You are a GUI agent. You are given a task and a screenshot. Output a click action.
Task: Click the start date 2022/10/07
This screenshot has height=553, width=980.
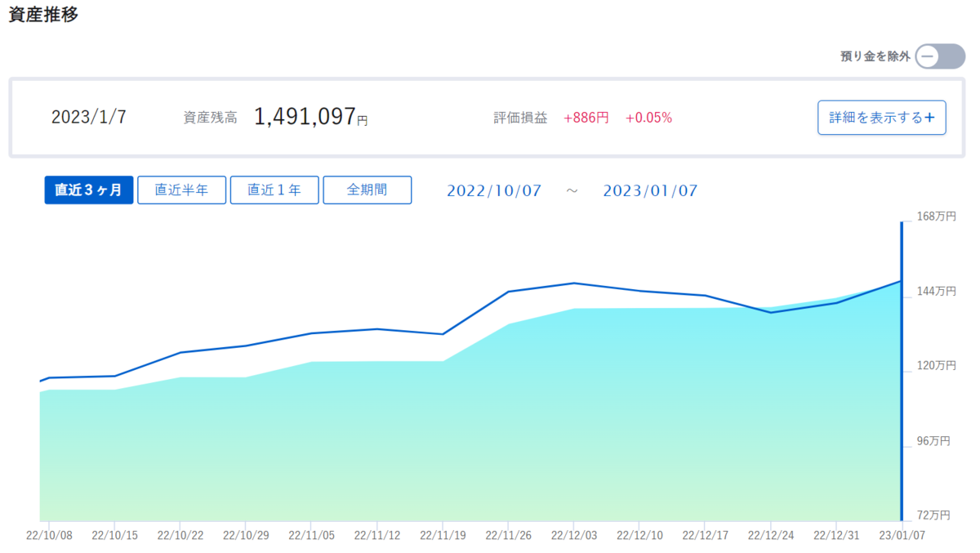click(494, 190)
